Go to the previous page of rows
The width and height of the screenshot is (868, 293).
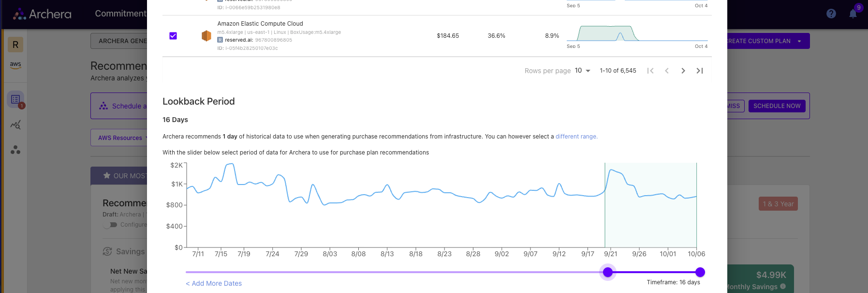[667, 71]
